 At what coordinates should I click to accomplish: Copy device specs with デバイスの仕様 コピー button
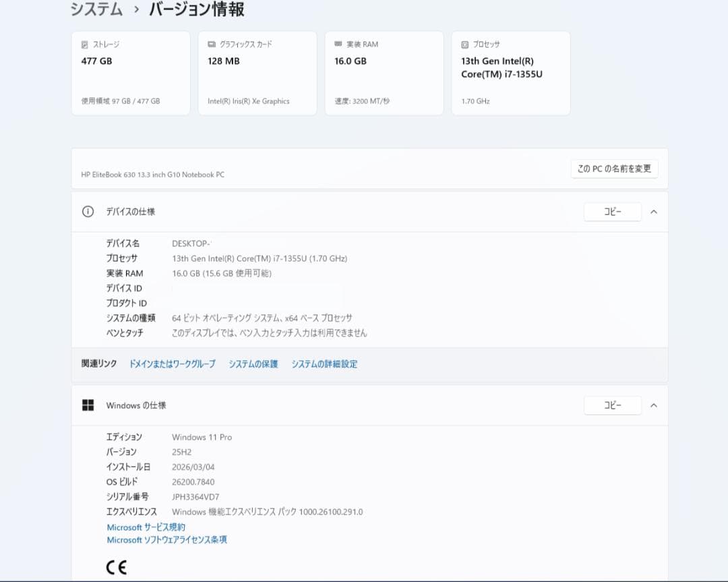tap(612, 212)
